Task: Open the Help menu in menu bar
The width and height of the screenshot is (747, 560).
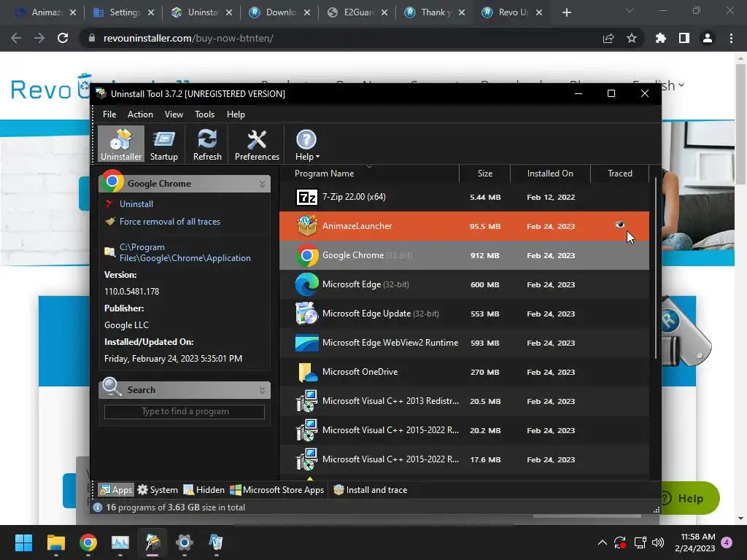Action: [x=236, y=114]
